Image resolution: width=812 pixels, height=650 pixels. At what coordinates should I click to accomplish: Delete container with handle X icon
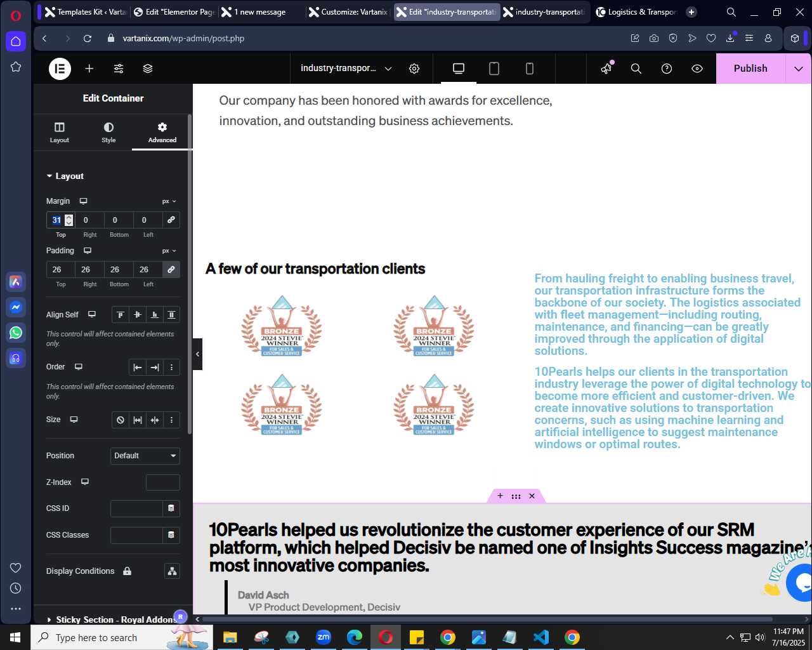532,496
